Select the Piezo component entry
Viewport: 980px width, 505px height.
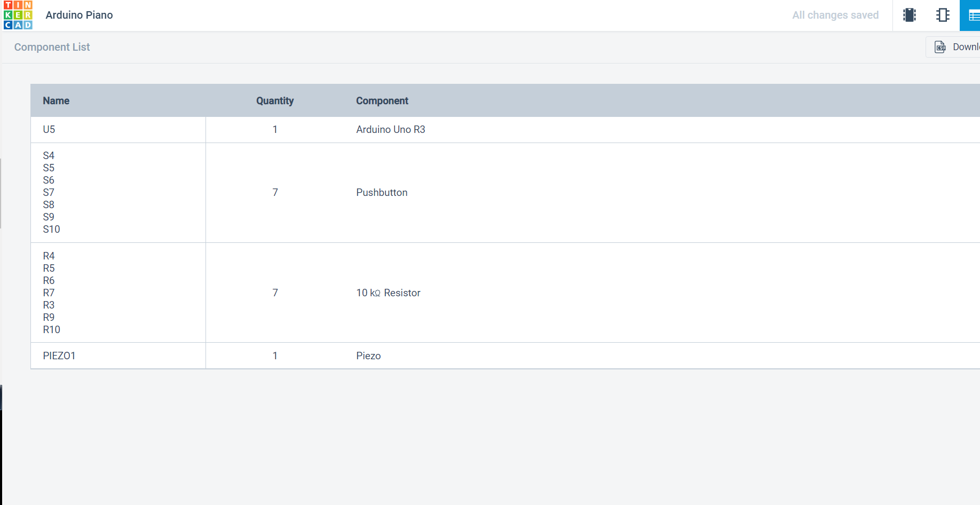368,356
